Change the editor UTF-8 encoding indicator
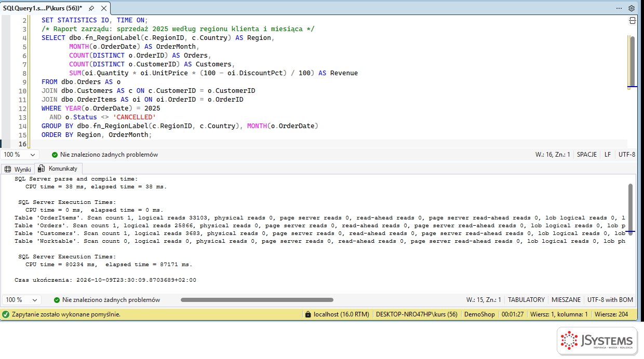 coord(627,155)
